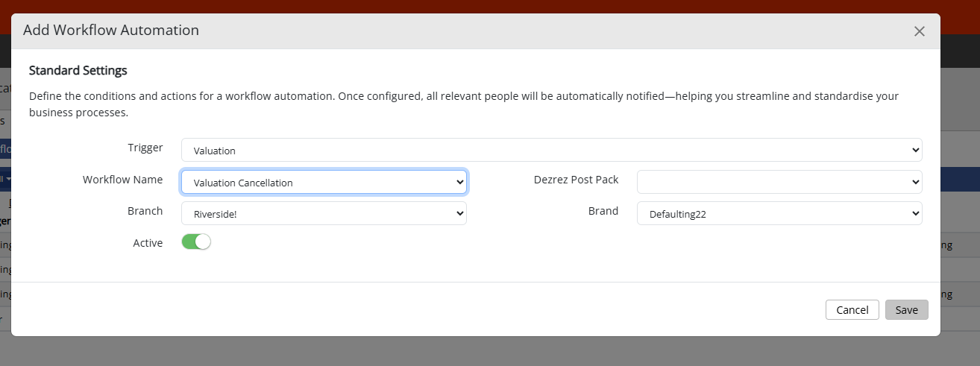Image resolution: width=980 pixels, height=366 pixels.
Task: Open the Trigger dropdown showing Valuation
Action: coord(552,150)
